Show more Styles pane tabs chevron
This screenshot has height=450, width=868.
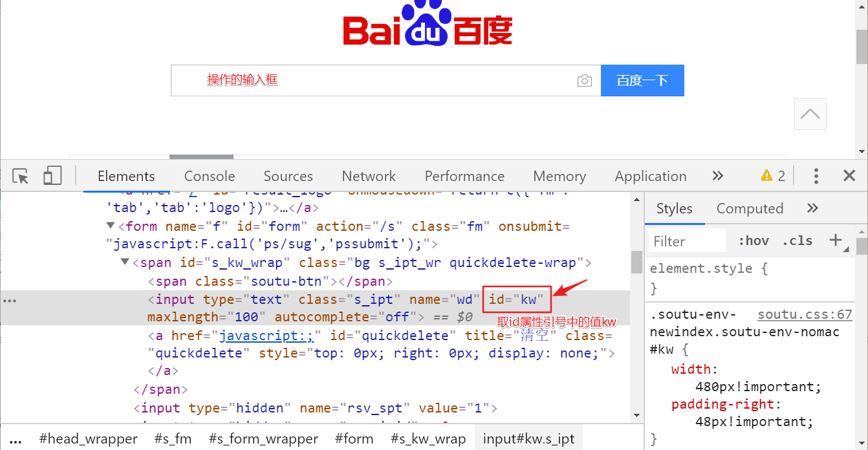(813, 208)
